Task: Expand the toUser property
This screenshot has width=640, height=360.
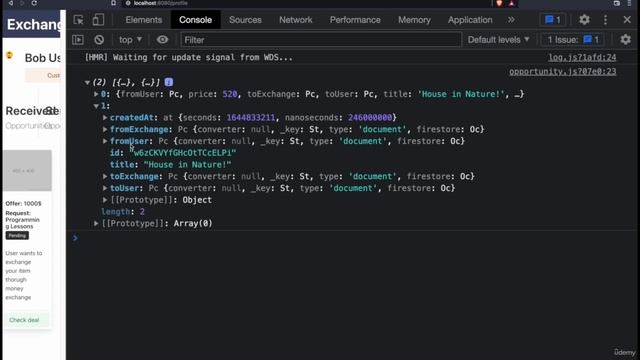Action: click(x=105, y=188)
